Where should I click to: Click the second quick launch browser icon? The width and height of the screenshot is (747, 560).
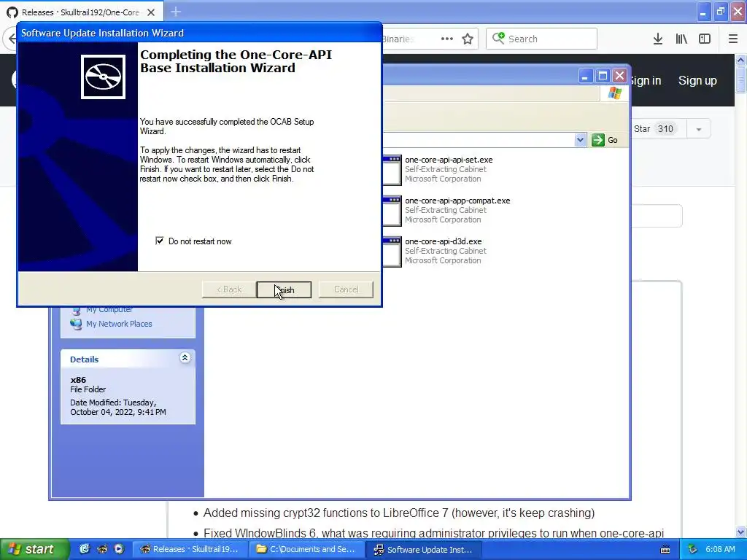coord(101,549)
